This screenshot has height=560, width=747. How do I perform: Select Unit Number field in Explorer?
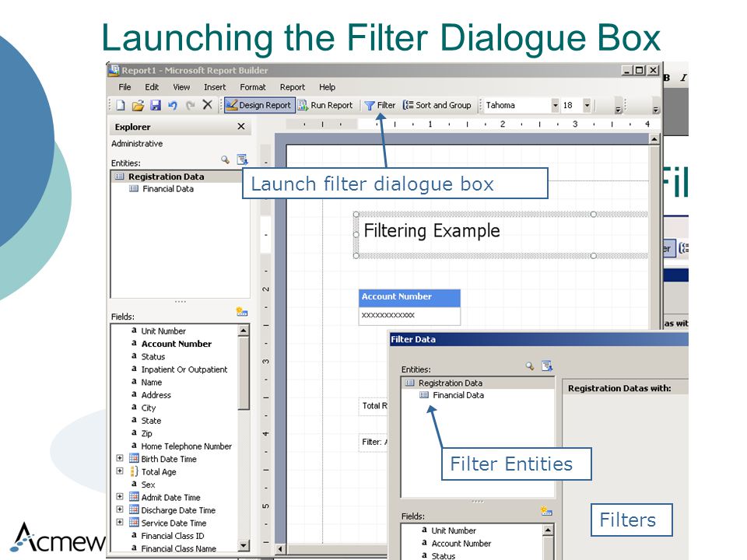coord(163,331)
